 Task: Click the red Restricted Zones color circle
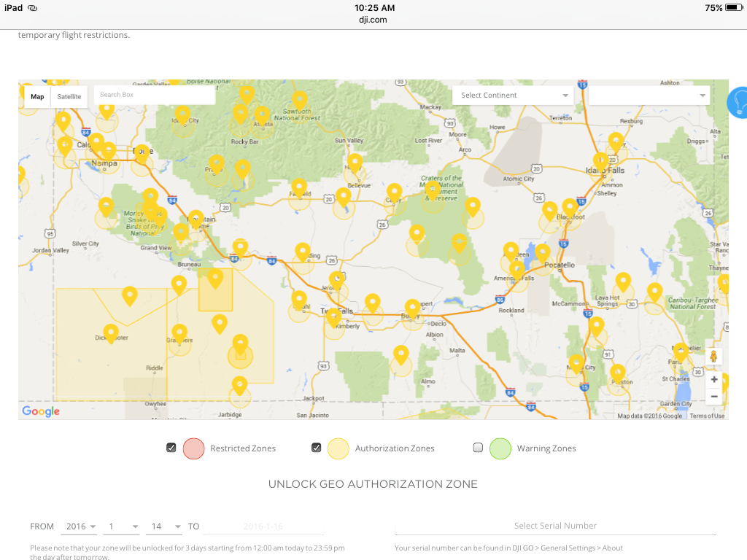point(193,448)
